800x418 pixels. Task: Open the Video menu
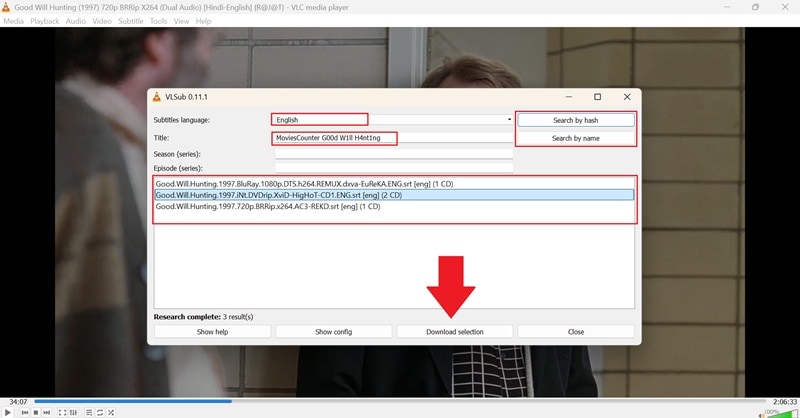(x=102, y=21)
